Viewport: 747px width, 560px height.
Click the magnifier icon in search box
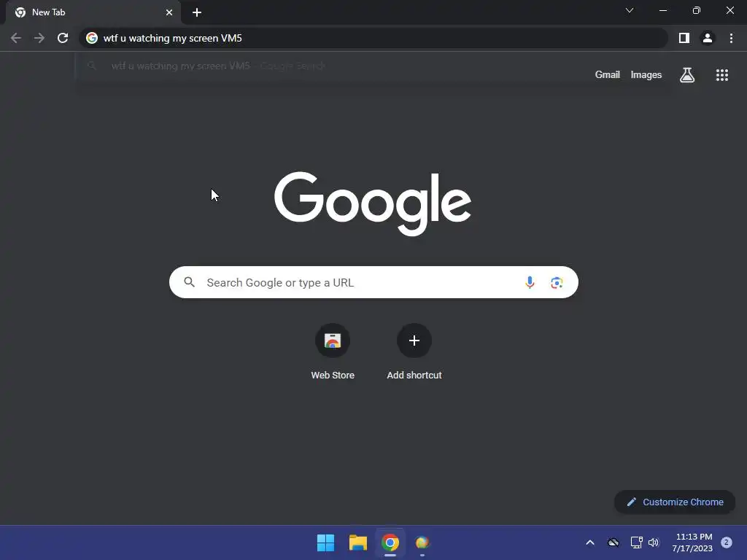pos(189,282)
